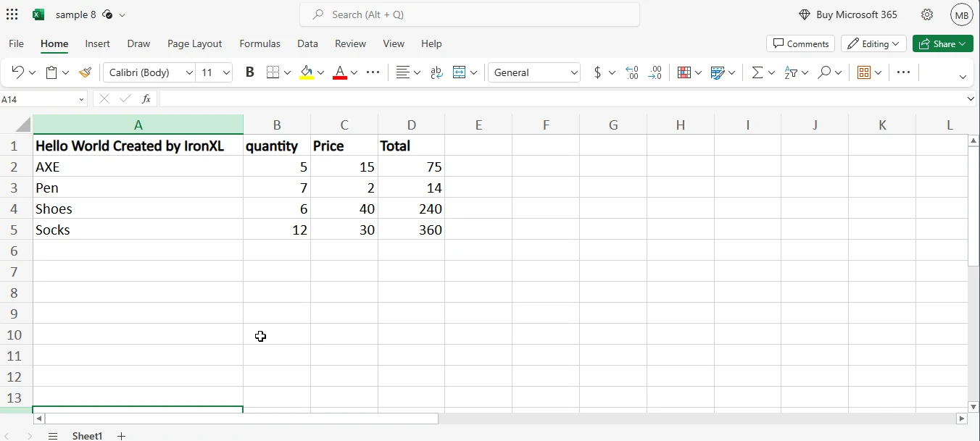
Task: Click the Insert Function fx icon
Action: point(146,98)
